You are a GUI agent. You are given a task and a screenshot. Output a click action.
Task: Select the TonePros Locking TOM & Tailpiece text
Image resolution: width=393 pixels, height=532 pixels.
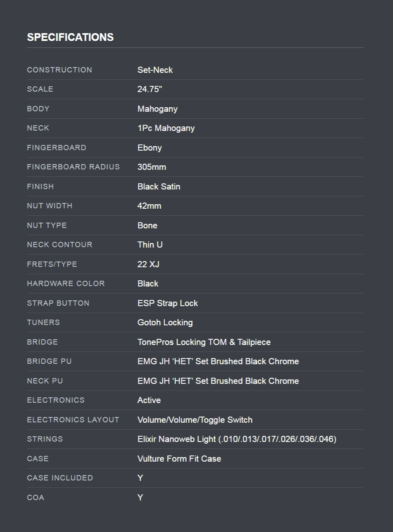point(204,342)
